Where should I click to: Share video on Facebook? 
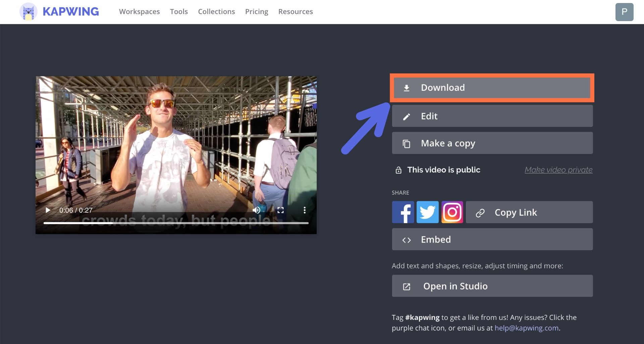(403, 212)
